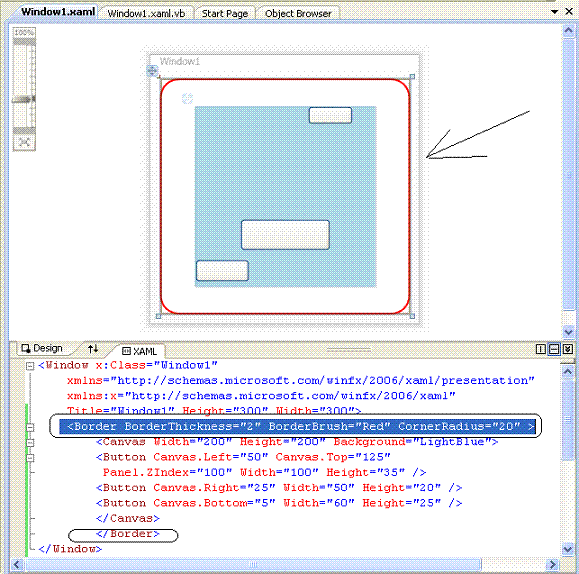Click the XAML horizontal scrollbar right arrow
This screenshot has width=579, height=574.
pyautogui.click(x=552, y=564)
